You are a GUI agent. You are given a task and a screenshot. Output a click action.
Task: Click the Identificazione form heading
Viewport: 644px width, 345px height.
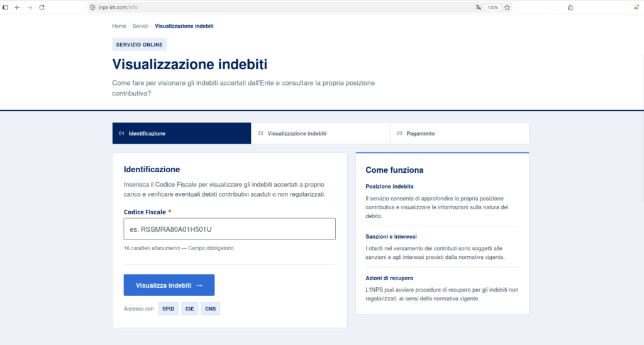click(x=152, y=170)
